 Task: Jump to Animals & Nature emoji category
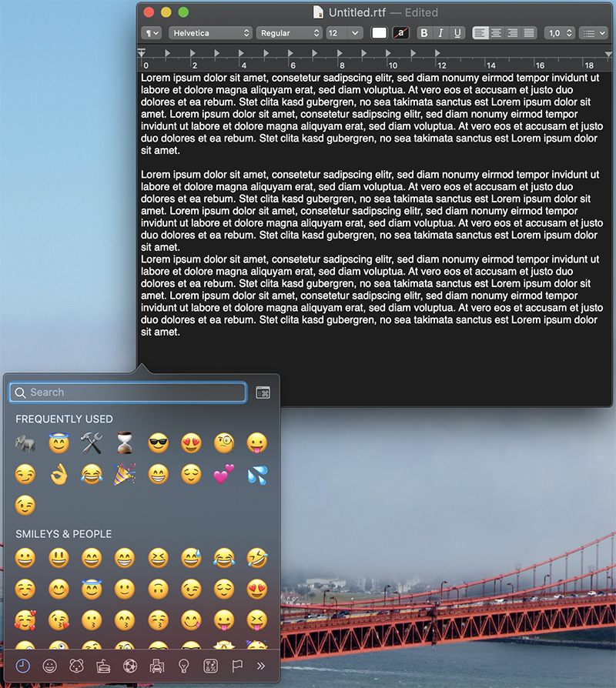[76, 666]
